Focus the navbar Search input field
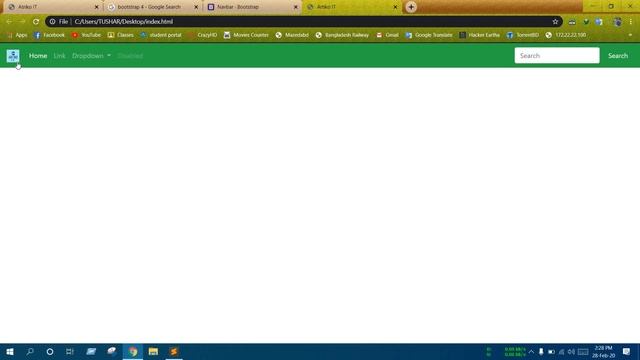This screenshot has width=640, height=360. tap(557, 56)
